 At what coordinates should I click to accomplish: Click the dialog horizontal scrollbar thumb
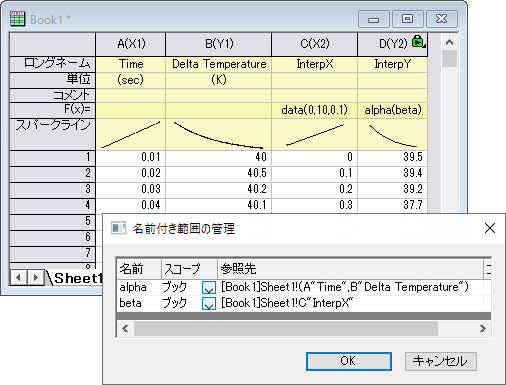pos(286,329)
